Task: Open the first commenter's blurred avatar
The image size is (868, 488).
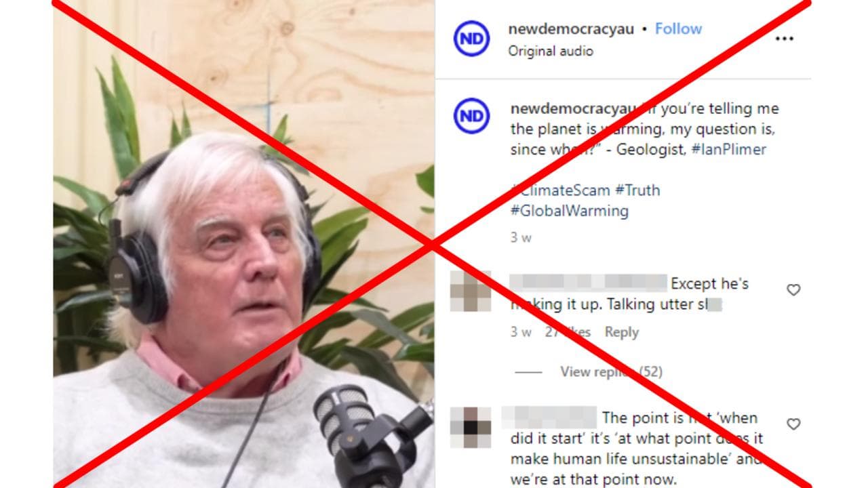Action: (x=471, y=291)
